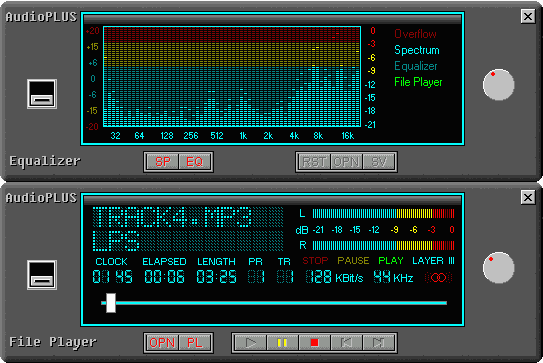The height and width of the screenshot is (363, 543).
Task: Open a file with the red OPN button
Action: pos(162,343)
